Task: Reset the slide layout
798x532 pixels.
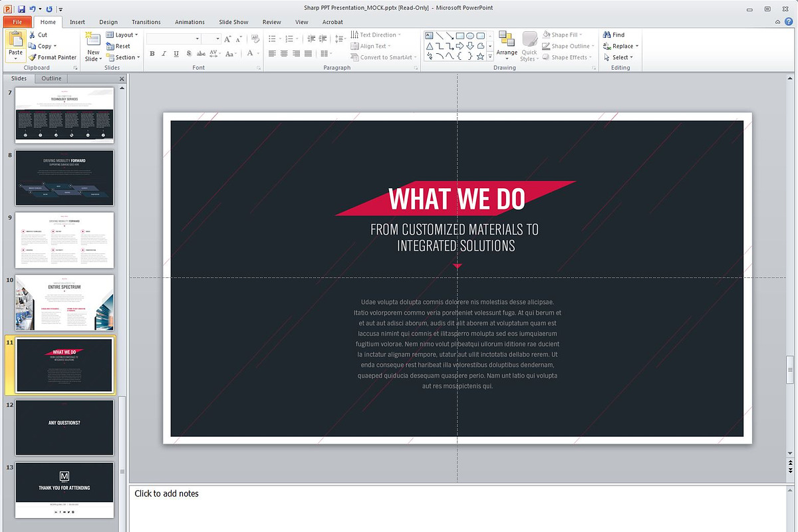Action: click(118, 46)
